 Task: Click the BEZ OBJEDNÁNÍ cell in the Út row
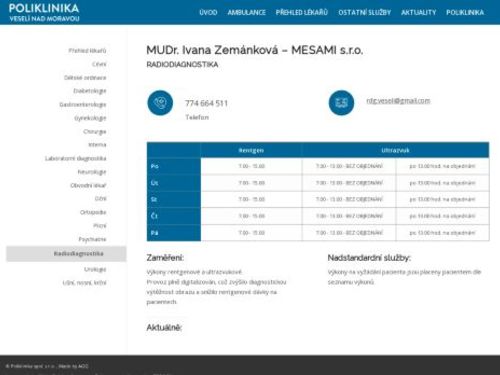[349, 183]
